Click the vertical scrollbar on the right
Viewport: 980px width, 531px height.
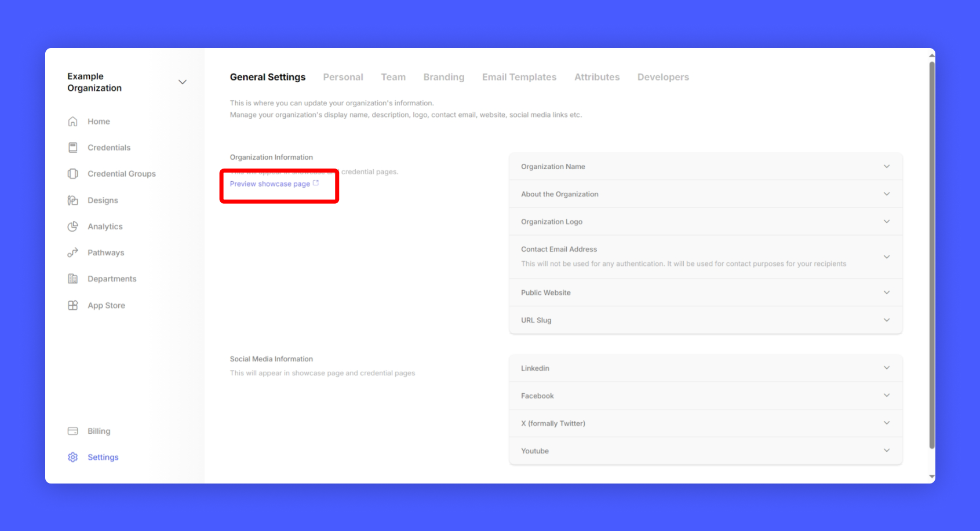(931, 255)
